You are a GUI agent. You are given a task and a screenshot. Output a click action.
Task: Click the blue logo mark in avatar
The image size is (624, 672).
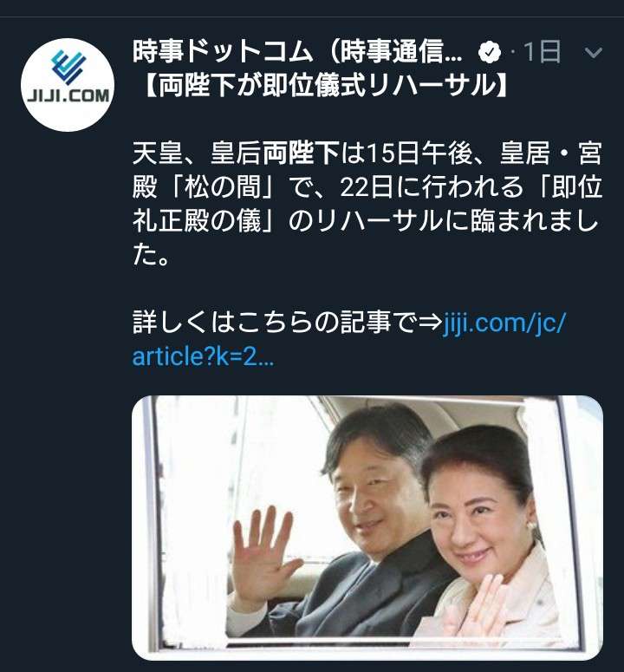pyautogui.click(x=68, y=67)
